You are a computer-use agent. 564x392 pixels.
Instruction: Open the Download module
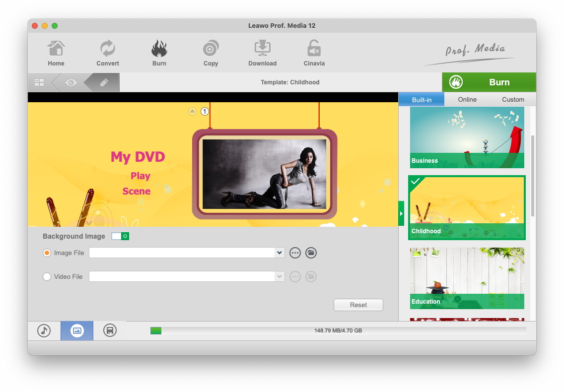point(263,53)
